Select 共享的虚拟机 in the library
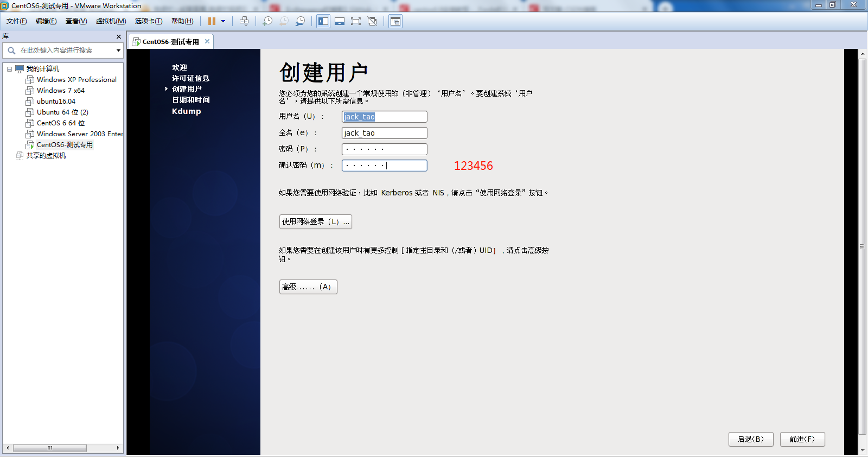 click(x=46, y=156)
